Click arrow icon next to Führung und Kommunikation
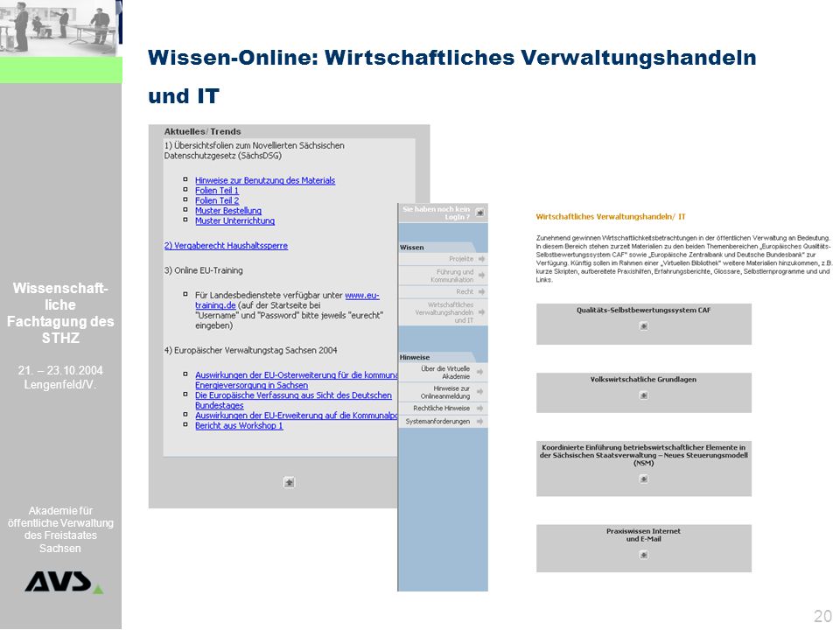Screen dimensions: 840x630 (481, 276)
